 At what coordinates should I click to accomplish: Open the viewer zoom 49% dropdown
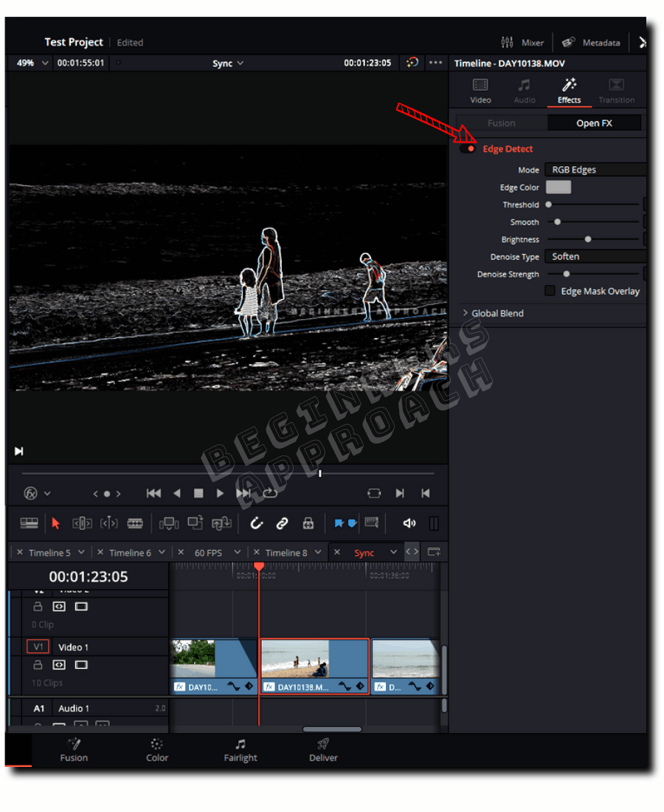(32, 63)
